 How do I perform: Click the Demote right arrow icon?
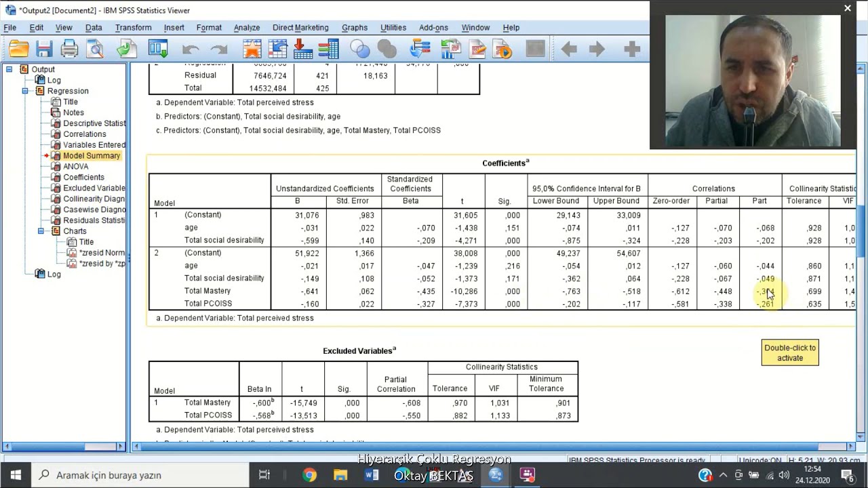[597, 49]
